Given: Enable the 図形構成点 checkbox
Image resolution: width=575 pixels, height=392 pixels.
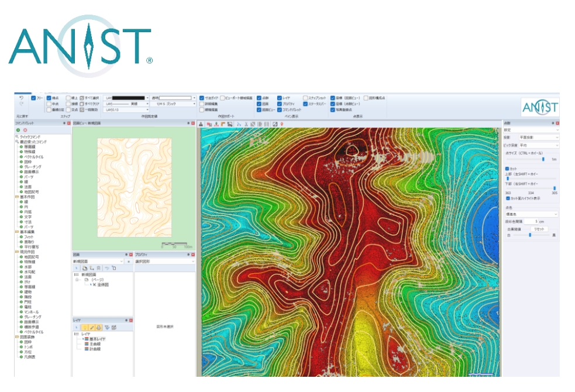Looking at the screenshot, I should pyautogui.click(x=366, y=98).
